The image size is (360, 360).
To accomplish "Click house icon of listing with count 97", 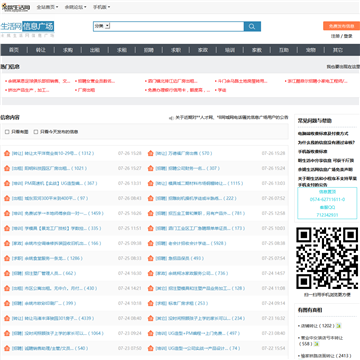I will pyautogui.click(x=7, y=198).
